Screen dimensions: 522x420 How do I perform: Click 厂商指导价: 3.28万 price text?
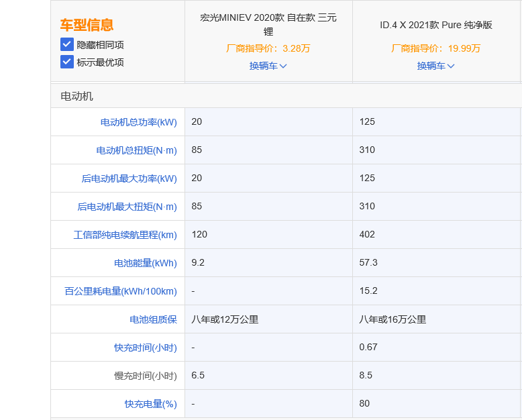click(268, 48)
